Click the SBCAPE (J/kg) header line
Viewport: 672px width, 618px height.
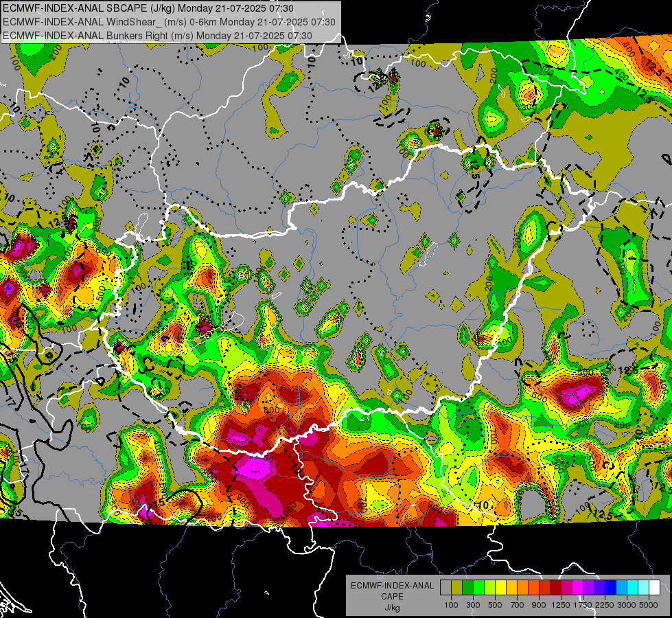tap(148, 8)
